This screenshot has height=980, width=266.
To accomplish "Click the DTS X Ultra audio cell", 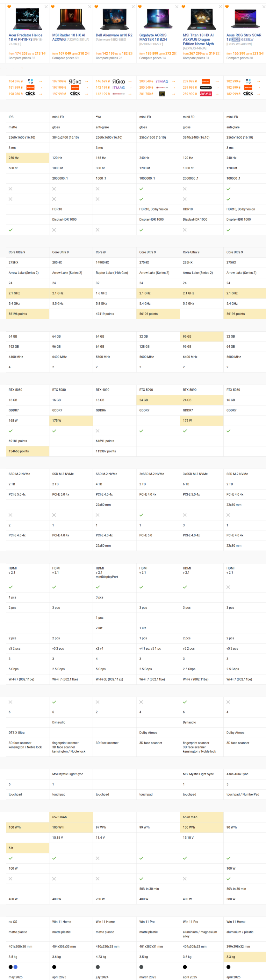I will [27, 732].
